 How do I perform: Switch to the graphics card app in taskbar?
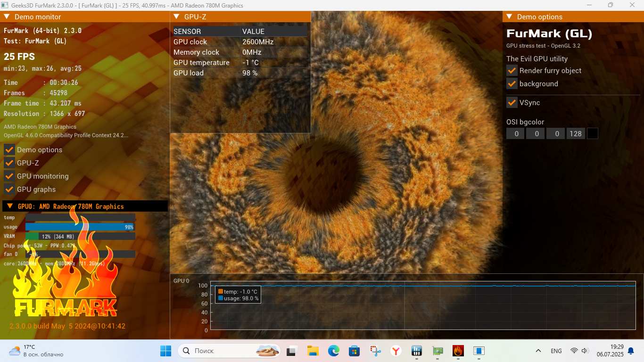438,351
